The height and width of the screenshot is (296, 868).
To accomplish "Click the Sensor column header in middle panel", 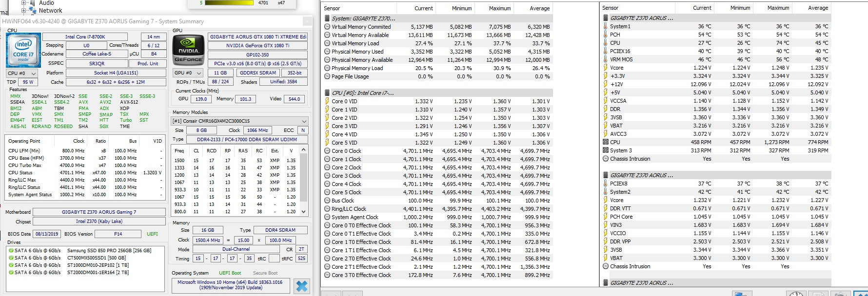I will click(359, 8).
